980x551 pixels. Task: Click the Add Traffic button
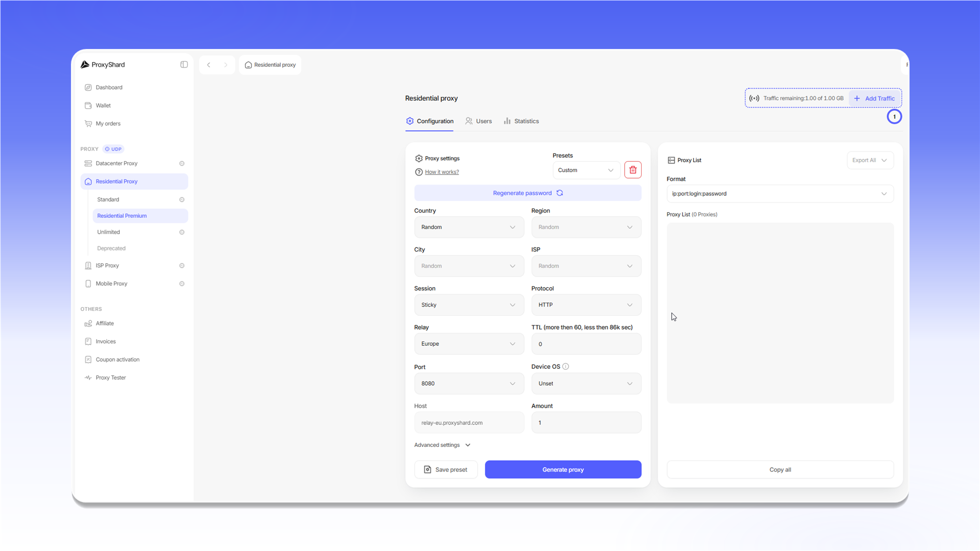(x=874, y=98)
